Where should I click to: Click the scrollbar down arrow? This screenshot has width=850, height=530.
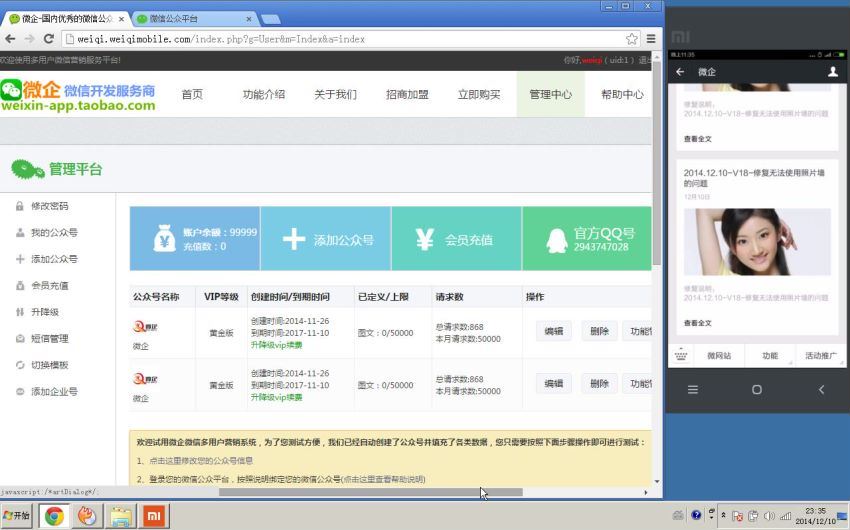click(x=656, y=481)
